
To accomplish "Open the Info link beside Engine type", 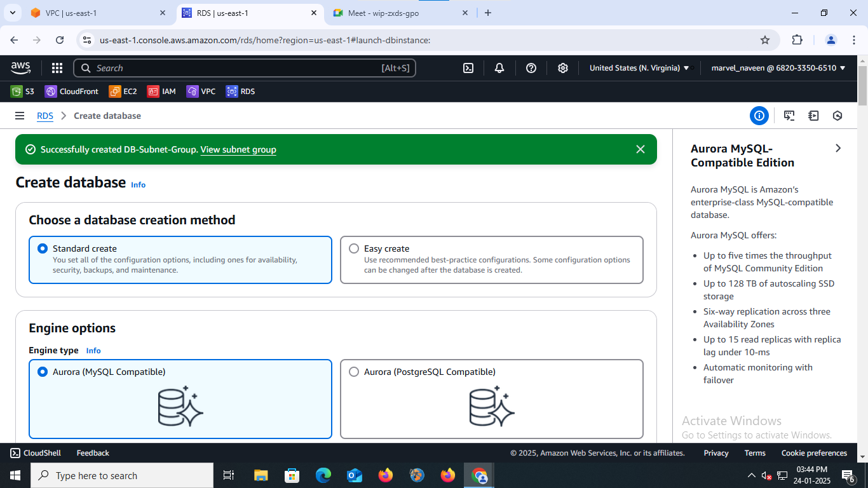I will coord(93,351).
